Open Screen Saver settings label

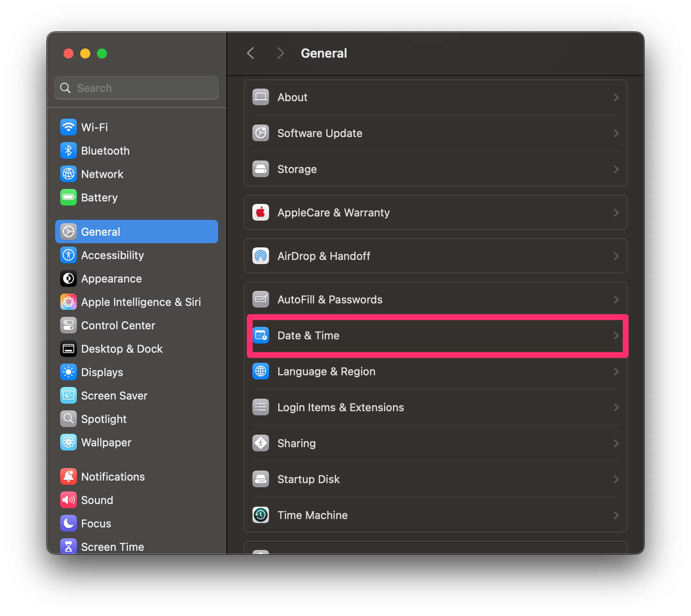[114, 396]
